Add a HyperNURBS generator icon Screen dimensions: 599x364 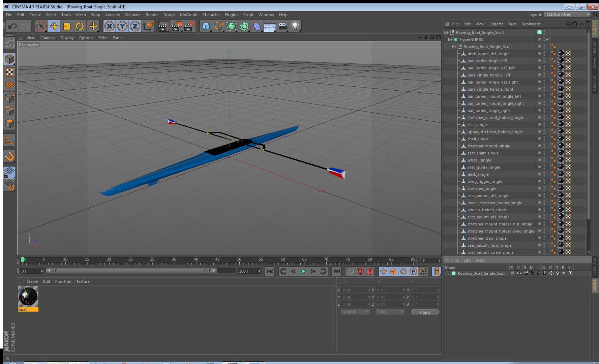pyautogui.click(x=232, y=26)
